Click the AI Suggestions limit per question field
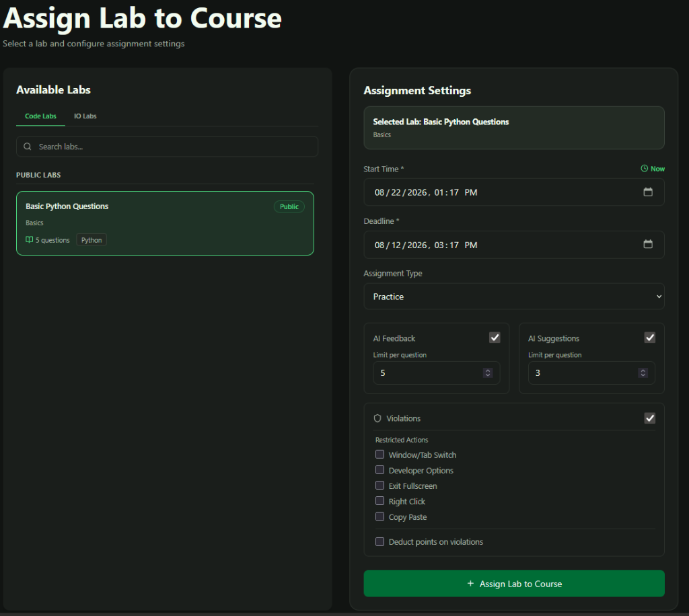 coord(591,373)
